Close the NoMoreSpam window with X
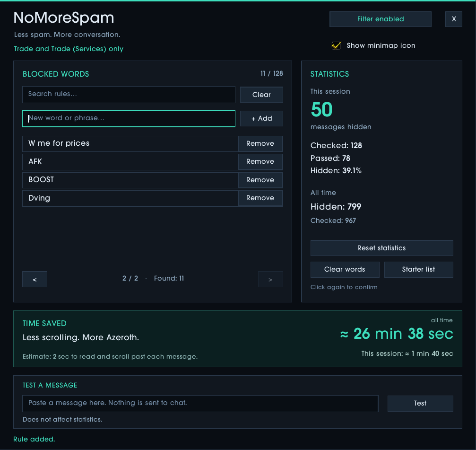Viewport: 476px width, 450px height. coord(453,19)
